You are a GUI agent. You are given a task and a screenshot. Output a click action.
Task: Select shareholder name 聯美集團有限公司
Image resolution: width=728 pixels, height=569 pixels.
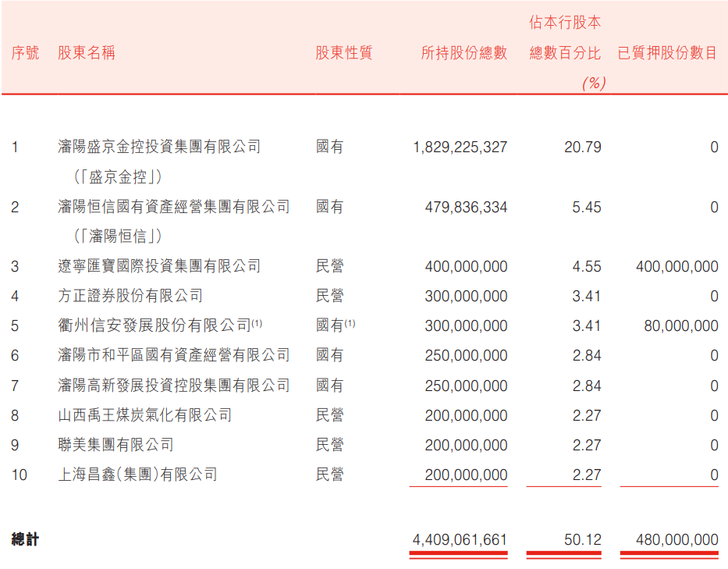(x=115, y=445)
